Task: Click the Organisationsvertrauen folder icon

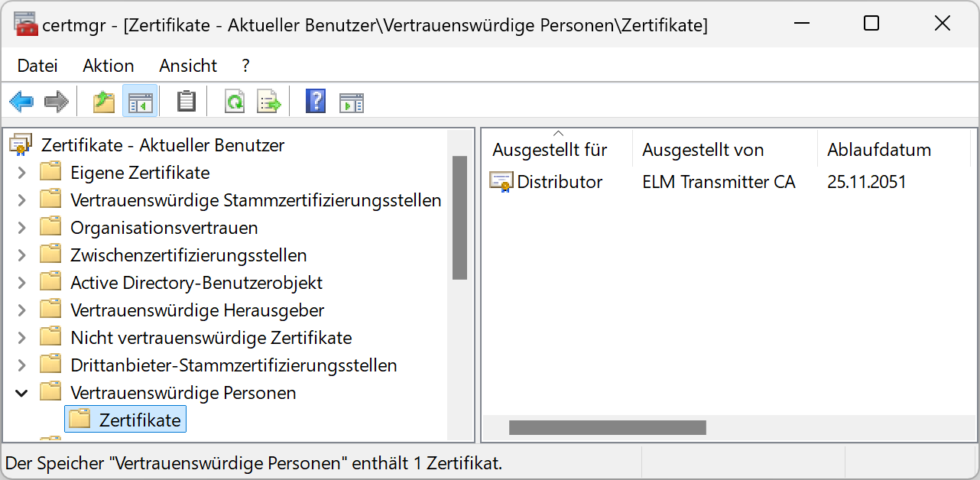Action: click(51, 227)
